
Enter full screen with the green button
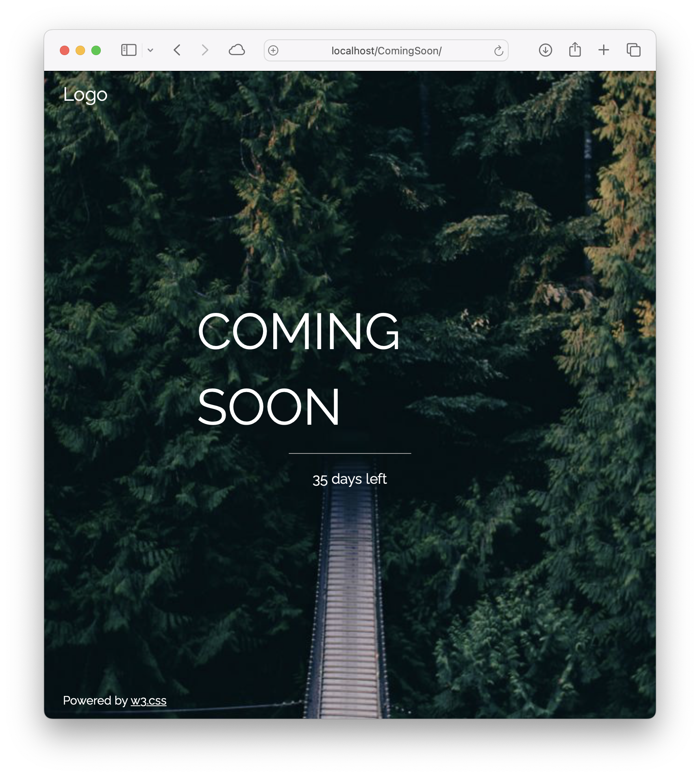click(96, 50)
